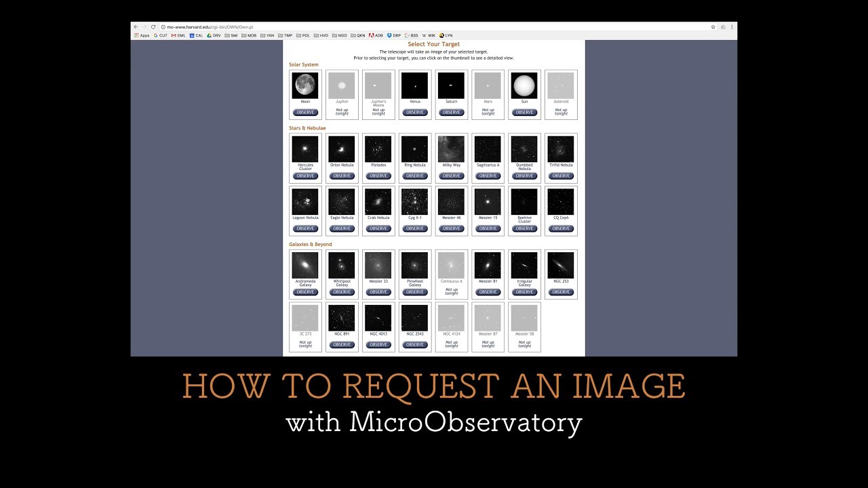This screenshot has height=488, width=868.
Task: Open the POL bookmarks folder
Action: (x=303, y=35)
